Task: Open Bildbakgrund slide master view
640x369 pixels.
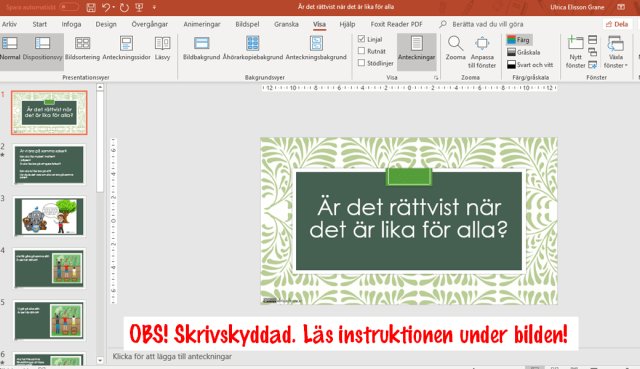Action: (x=202, y=48)
